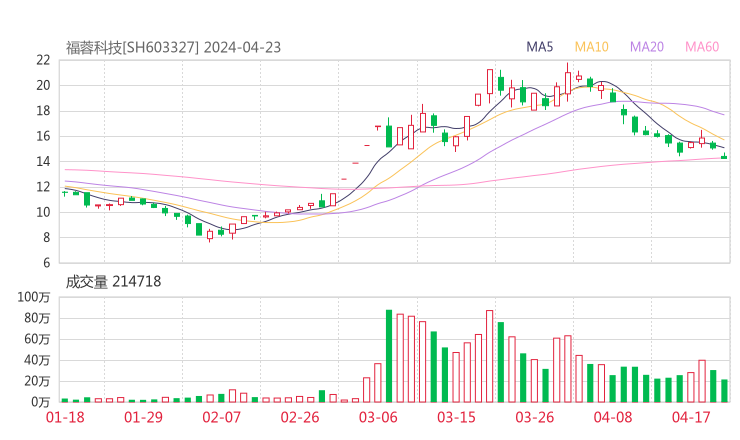Screen dimensions: 740x440
Task: Click the 成交量 214718 volume label
Action: [113, 282]
